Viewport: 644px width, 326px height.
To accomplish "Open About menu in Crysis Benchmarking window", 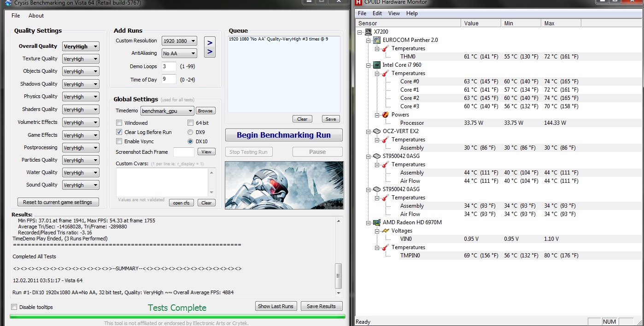I will [x=36, y=16].
